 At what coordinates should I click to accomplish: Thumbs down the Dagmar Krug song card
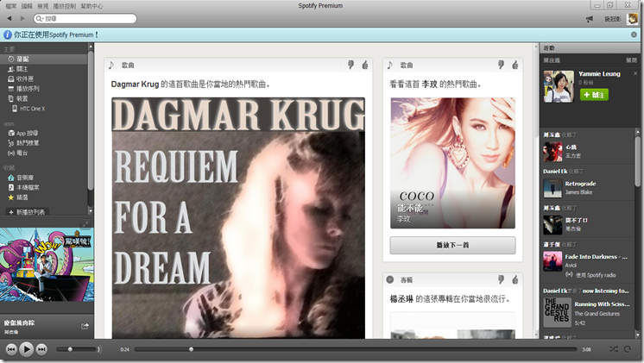(350, 65)
